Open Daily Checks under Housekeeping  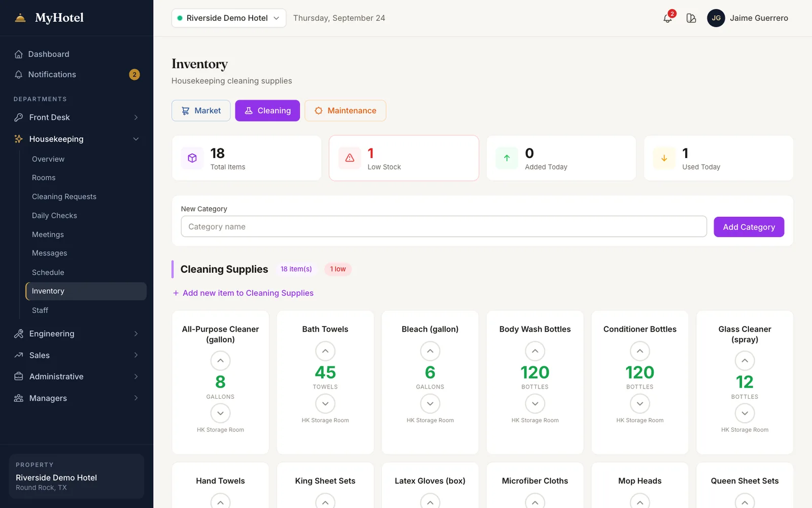coord(54,215)
